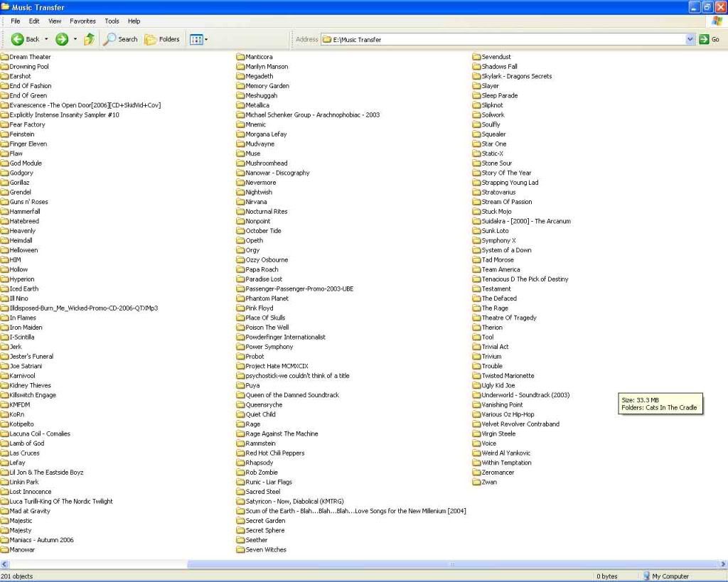Open the Search magnifier tool

121,40
